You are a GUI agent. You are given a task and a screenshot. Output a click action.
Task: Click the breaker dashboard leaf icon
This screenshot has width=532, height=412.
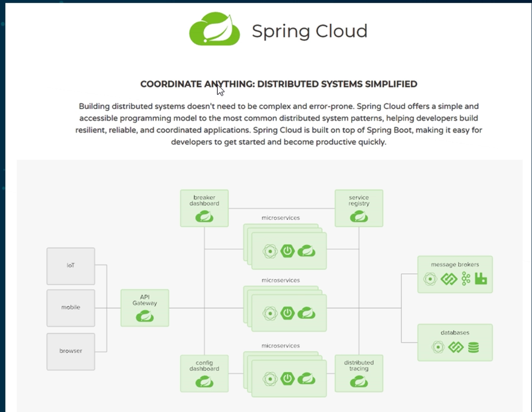click(x=204, y=216)
